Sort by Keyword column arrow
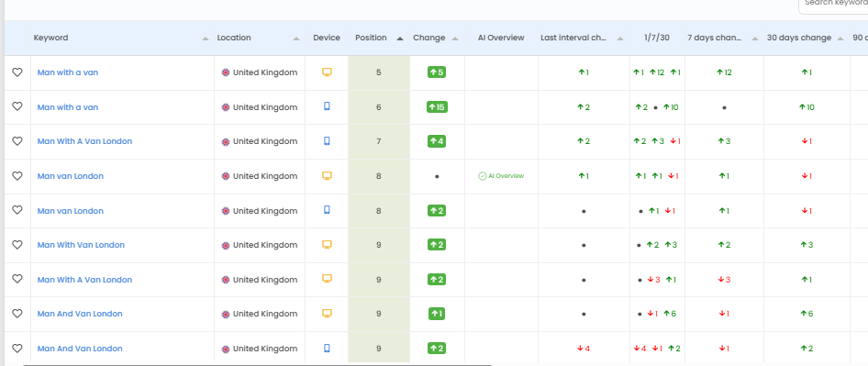868x366 pixels. tap(206, 39)
